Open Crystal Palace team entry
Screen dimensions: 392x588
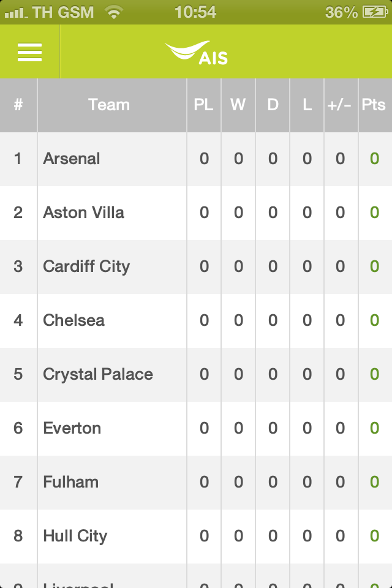98,374
